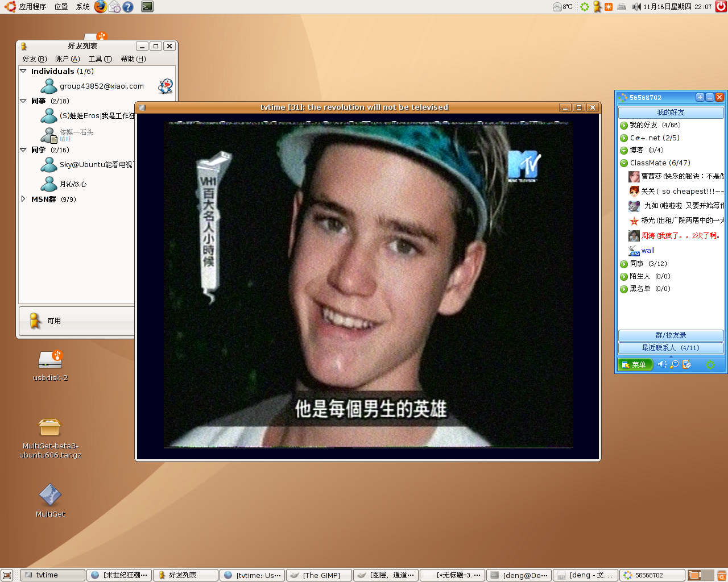Image resolution: width=728 pixels, height=582 pixels.
Task: Expand the 博客 (0/4) group
Action: [x=624, y=151]
